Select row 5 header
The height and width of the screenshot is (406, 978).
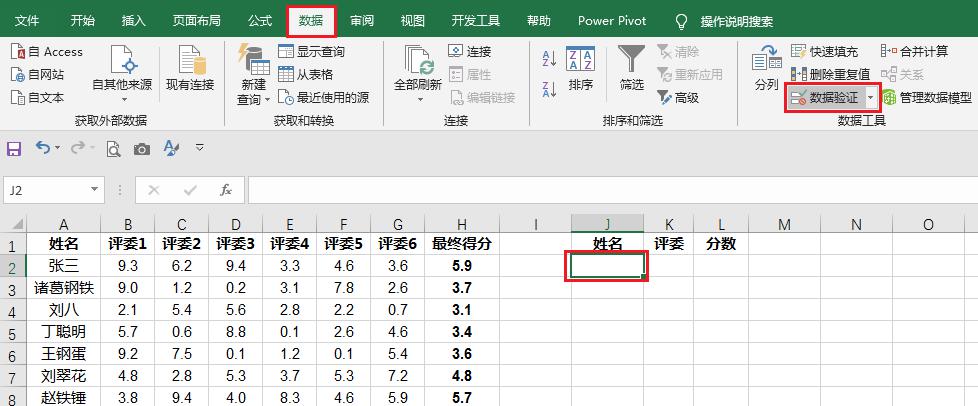click(13, 332)
